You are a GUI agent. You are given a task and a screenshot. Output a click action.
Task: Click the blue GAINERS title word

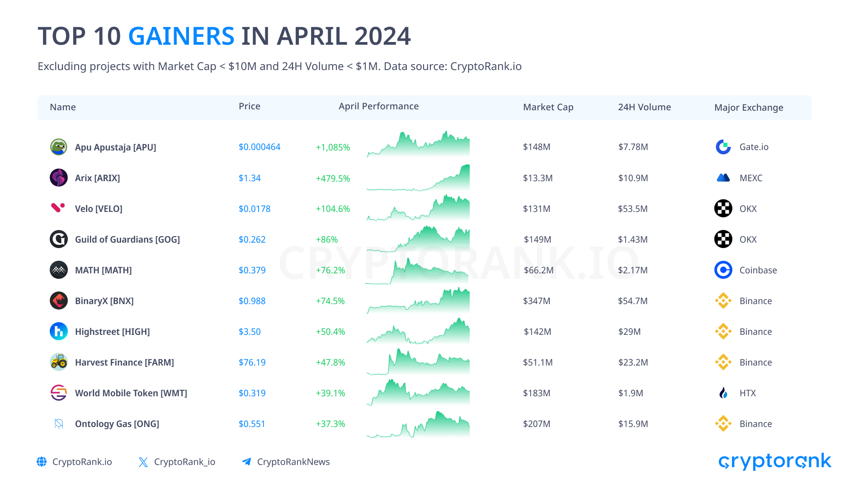181,36
